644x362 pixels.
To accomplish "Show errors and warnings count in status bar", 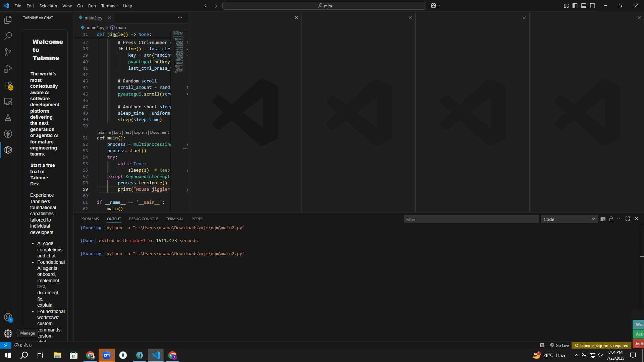I will pos(23,345).
